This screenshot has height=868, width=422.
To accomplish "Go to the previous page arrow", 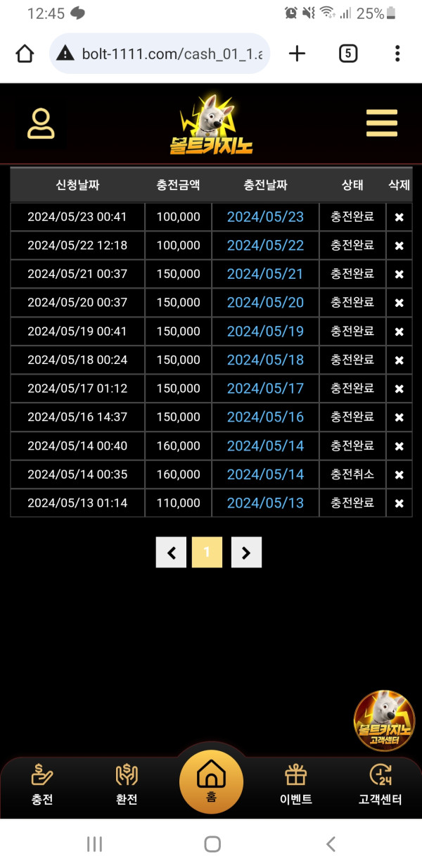I will tap(171, 553).
